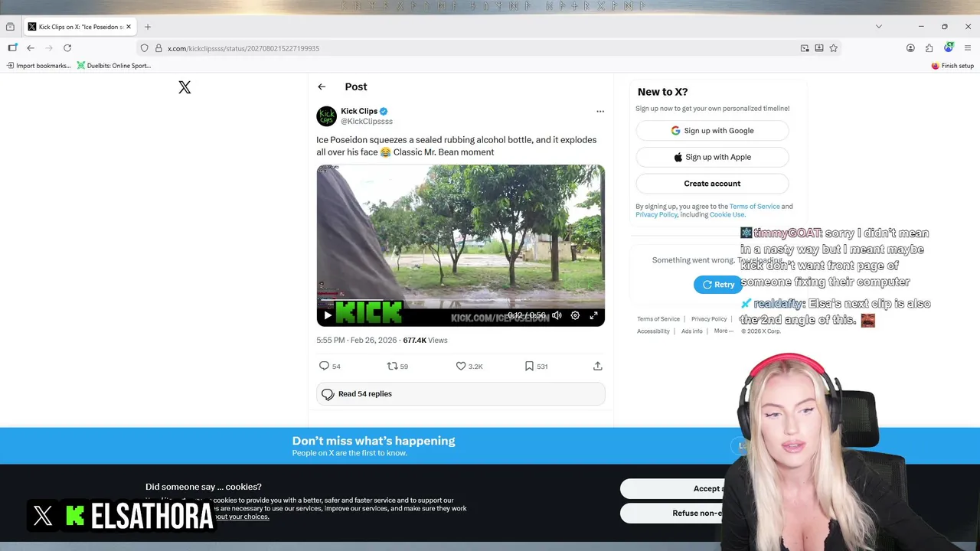Click the video progress bar
980x551 pixels.
tap(461, 301)
